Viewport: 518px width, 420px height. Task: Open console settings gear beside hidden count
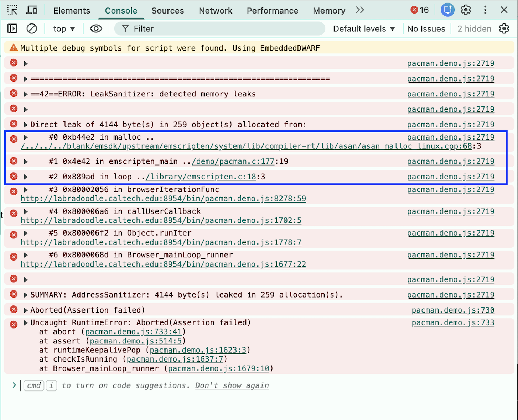(504, 28)
